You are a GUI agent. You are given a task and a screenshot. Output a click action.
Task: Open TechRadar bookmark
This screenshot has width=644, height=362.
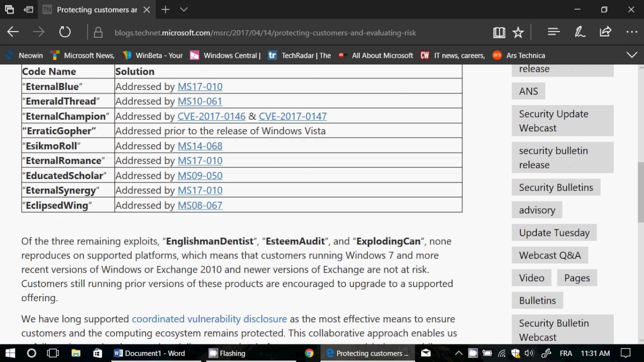click(x=299, y=55)
